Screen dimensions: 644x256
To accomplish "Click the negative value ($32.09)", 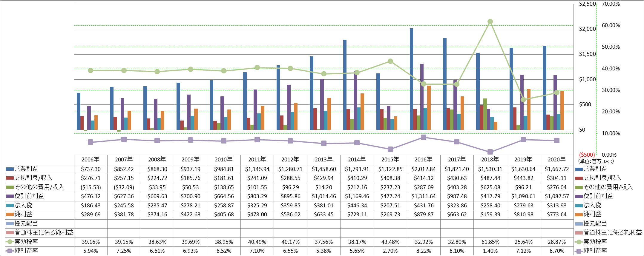I will pyautogui.click(x=124, y=187).
